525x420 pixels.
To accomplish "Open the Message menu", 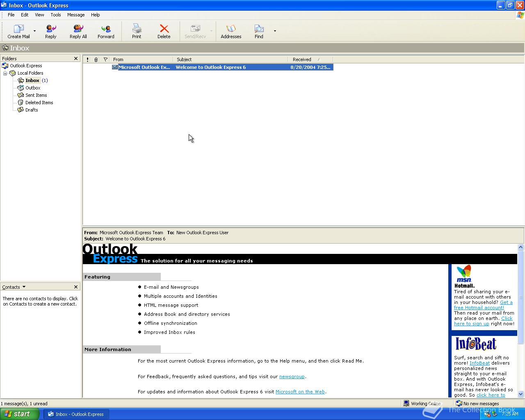I will [x=76, y=15].
